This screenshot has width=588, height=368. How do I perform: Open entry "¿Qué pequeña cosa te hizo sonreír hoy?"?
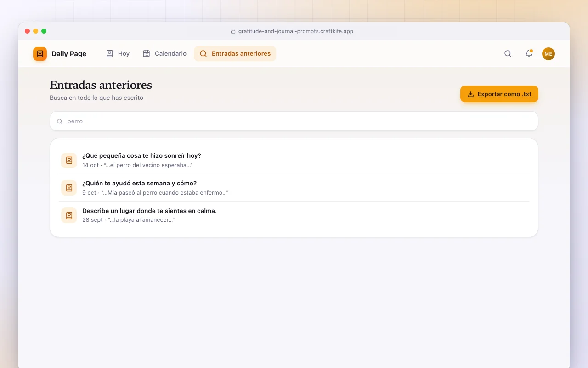click(x=294, y=161)
